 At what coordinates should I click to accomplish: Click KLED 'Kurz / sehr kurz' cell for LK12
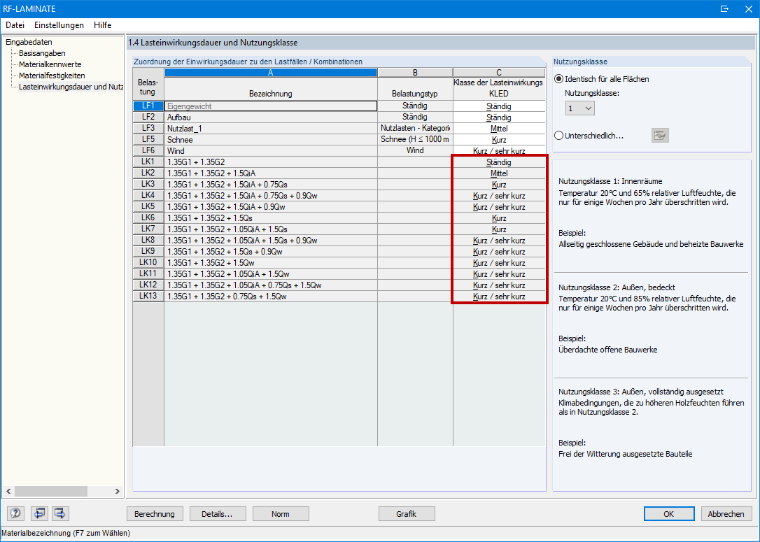coord(499,285)
